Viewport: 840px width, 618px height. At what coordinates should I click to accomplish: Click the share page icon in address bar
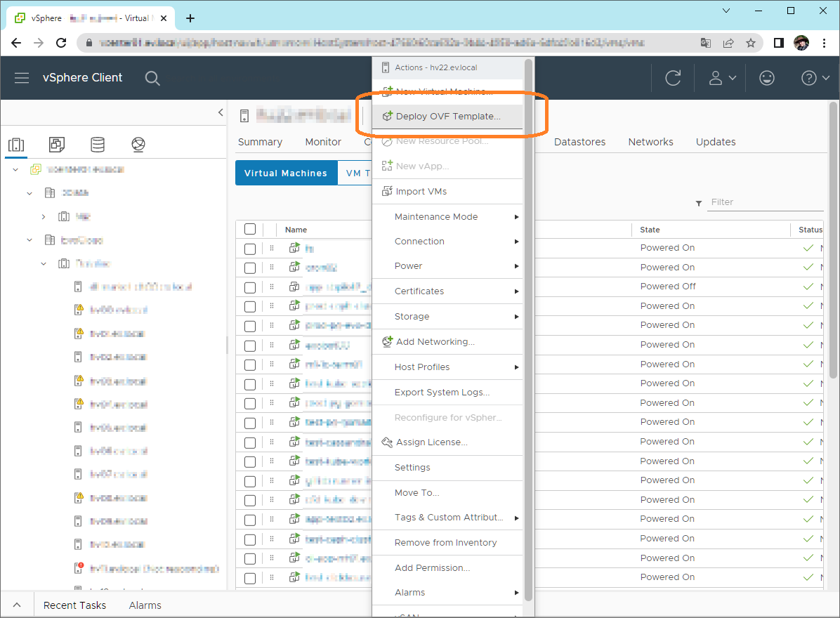tap(728, 43)
